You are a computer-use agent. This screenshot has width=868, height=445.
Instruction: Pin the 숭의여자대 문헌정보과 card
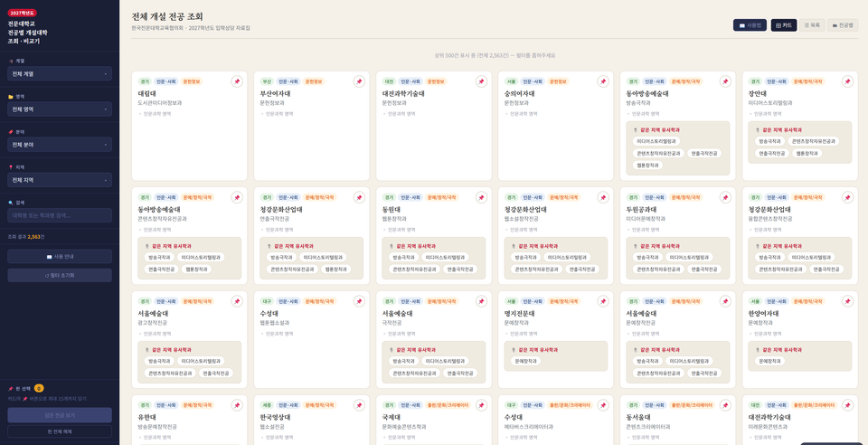tap(603, 81)
